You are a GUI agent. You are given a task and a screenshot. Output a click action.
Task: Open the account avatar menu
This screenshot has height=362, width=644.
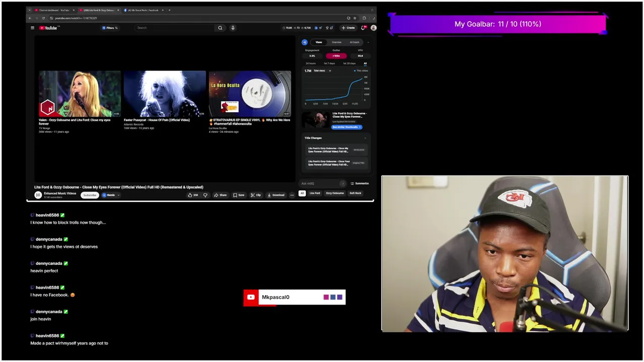pos(373,28)
